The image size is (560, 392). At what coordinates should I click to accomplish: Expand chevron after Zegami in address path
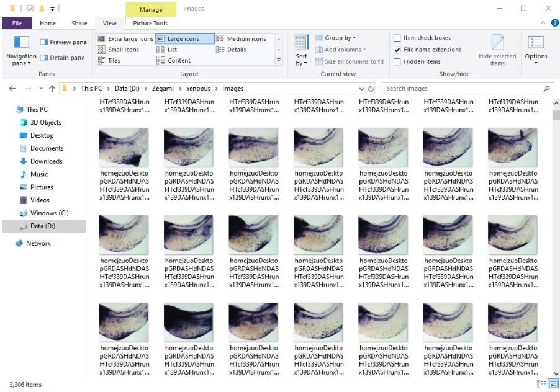coord(180,89)
